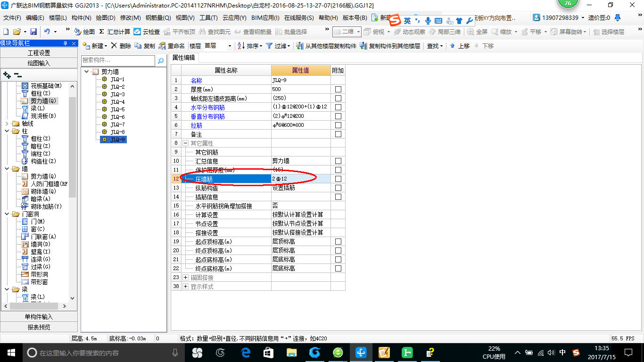Toggle 附加 checkbox for 水平分布钢筋

click(338, 107)
